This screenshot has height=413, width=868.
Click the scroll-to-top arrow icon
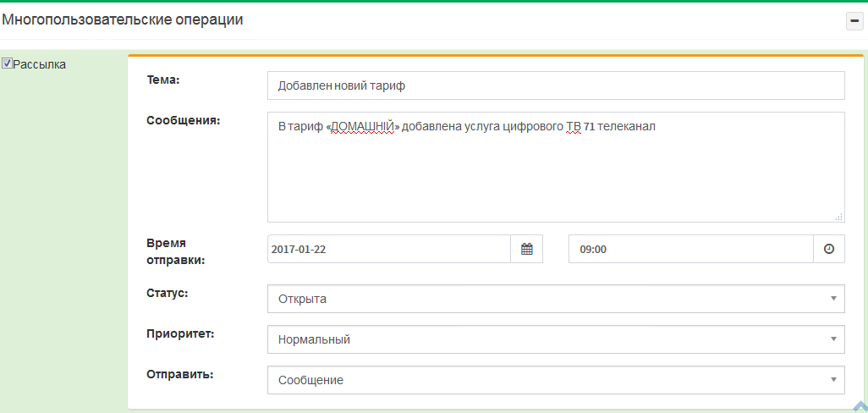click(x=860, y=406)
